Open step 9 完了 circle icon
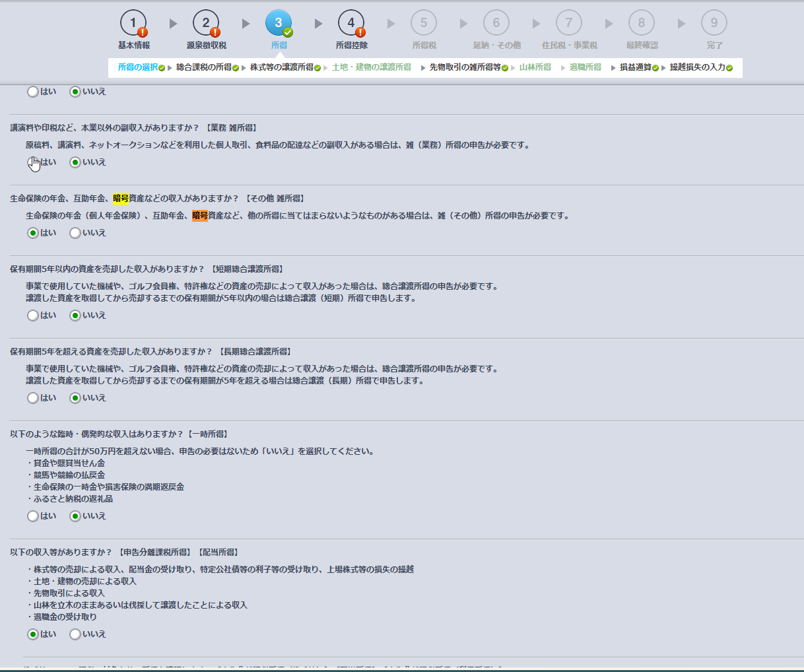 714,23
